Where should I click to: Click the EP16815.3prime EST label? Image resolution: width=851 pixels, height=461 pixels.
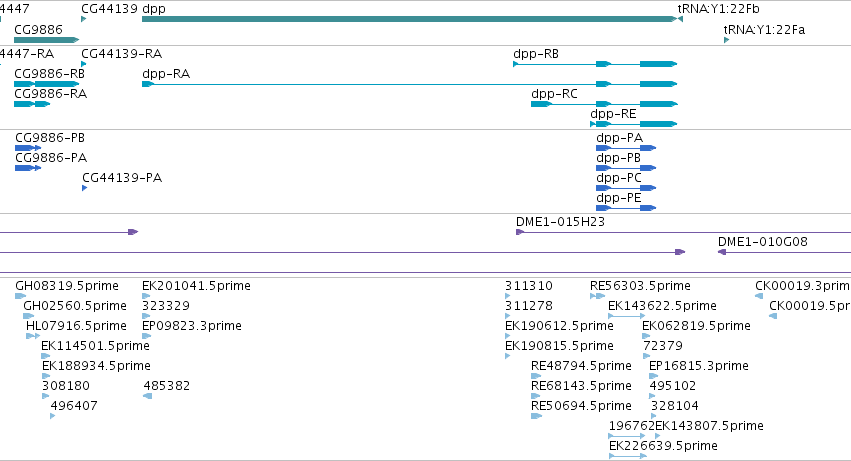coord(699,367)
